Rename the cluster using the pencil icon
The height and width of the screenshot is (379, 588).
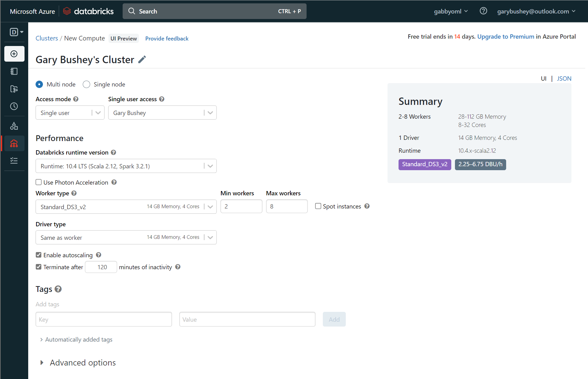[x=142, y=59]
